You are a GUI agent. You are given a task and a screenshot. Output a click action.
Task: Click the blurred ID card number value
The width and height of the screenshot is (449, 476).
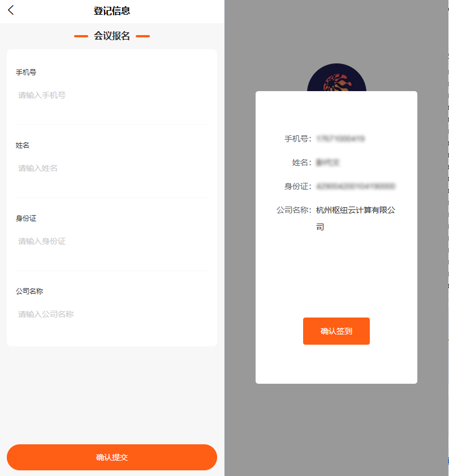pyautogui.click(x=356, y=186)
